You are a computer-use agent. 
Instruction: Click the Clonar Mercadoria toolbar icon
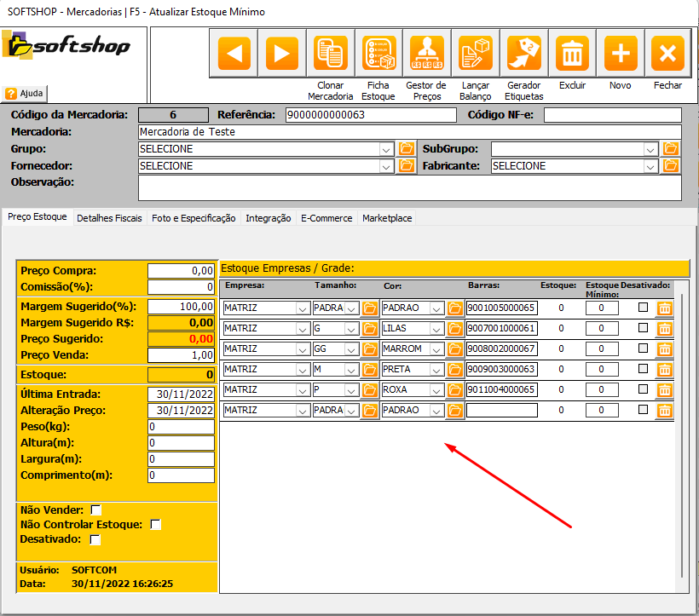(330, 55)
